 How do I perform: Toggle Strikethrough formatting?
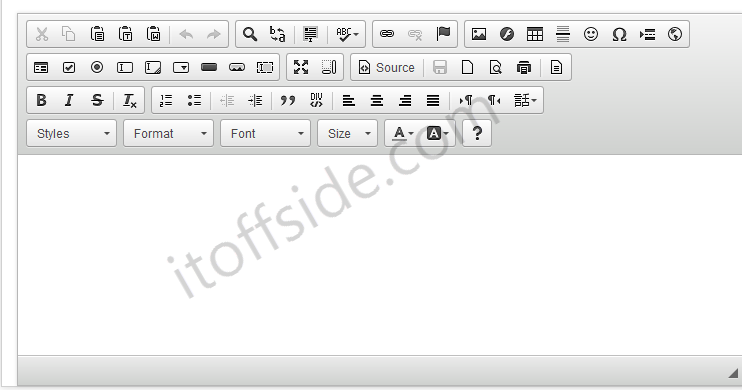tap(97, 100)
